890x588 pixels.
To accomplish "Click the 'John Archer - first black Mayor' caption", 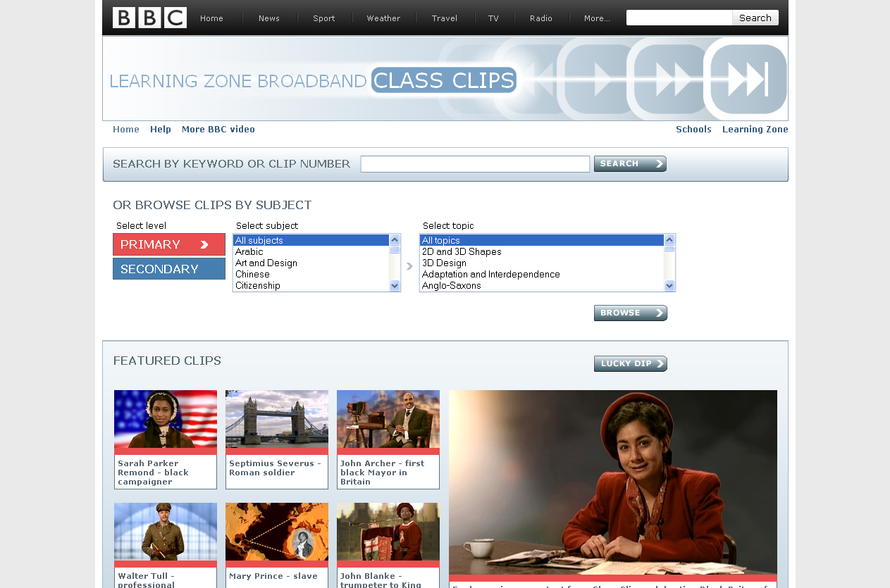I will (383, 473).
